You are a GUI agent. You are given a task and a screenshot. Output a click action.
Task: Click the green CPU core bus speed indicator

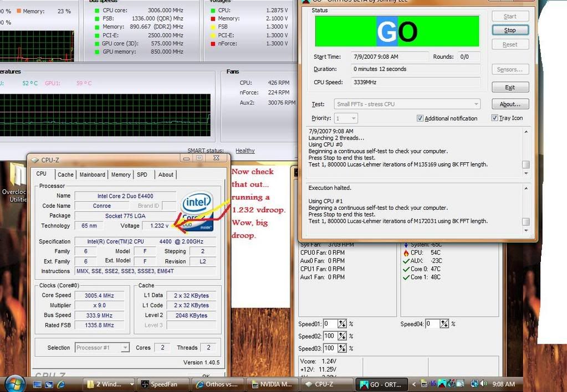[97, 11]
